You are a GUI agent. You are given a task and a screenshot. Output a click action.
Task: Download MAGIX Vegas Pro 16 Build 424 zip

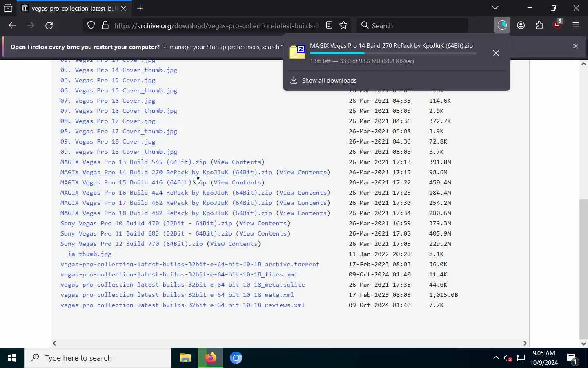click(x=166, y=193)
